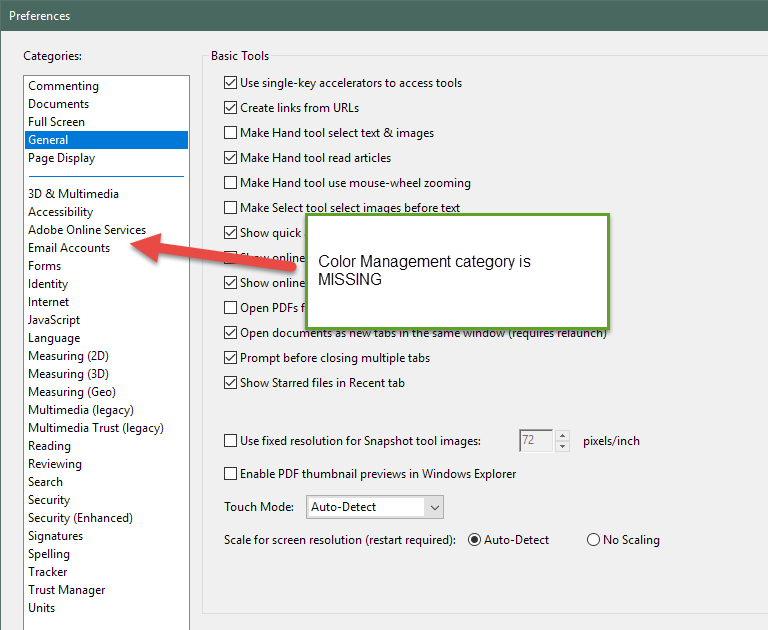Disable Make Hand tool read articles
Image resolution: width=768 pixels, height=630 pixels.
tap(230, 158)
